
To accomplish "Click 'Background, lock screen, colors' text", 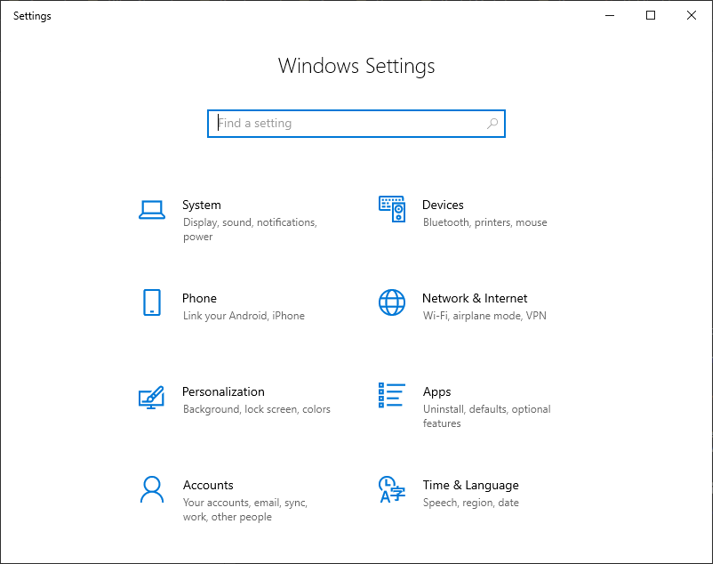I will pos(256,409).
